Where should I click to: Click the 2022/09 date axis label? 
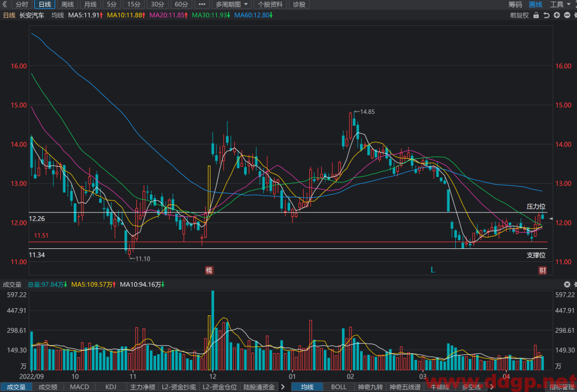click(x=32, y=377)
